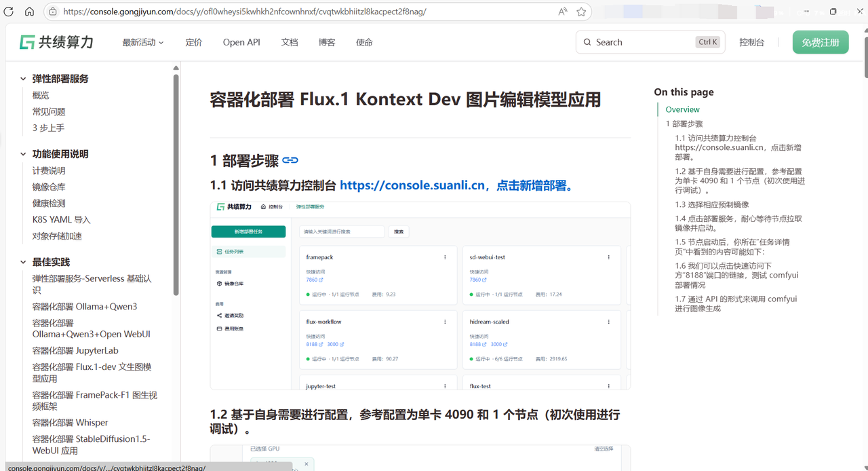Open the 博客 nav item

pyautogui.click(x=327, y=42)
